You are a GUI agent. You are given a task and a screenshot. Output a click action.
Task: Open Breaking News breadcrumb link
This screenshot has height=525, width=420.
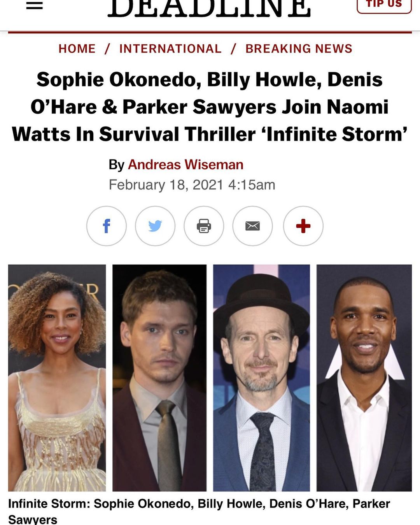pyautogui.click(x=299, y=49)
